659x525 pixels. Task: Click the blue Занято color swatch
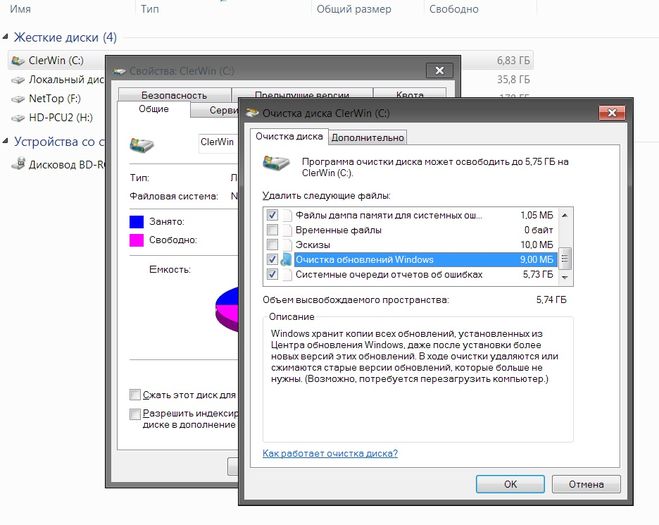pyautogui.click(x=137, y=221)
